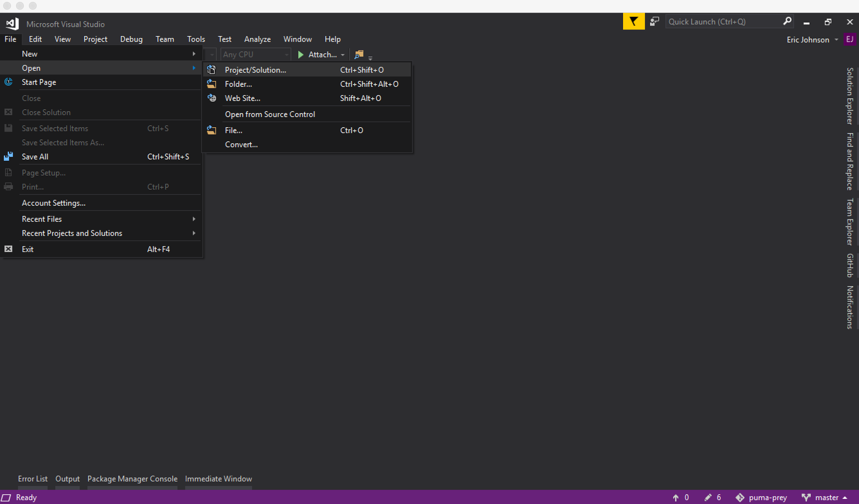Switch to the Package Manager Console tab
Viewport: 859px width, 504px height.
[132, 478]
